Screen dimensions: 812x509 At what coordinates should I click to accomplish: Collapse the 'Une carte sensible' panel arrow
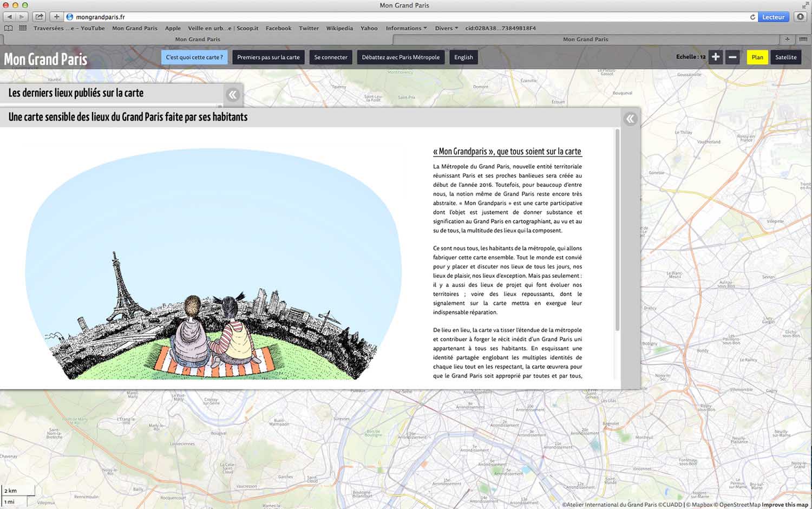click(630, 119)
